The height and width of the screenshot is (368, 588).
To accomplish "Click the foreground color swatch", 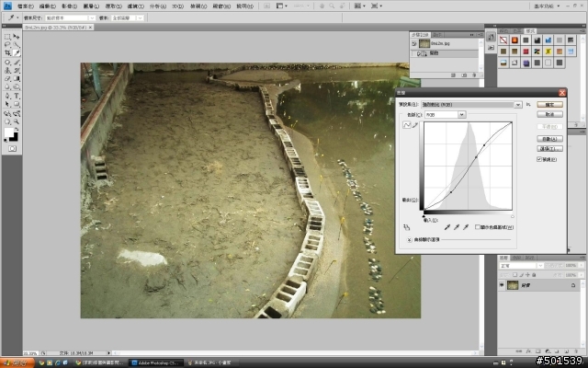I will click(9, 133).
